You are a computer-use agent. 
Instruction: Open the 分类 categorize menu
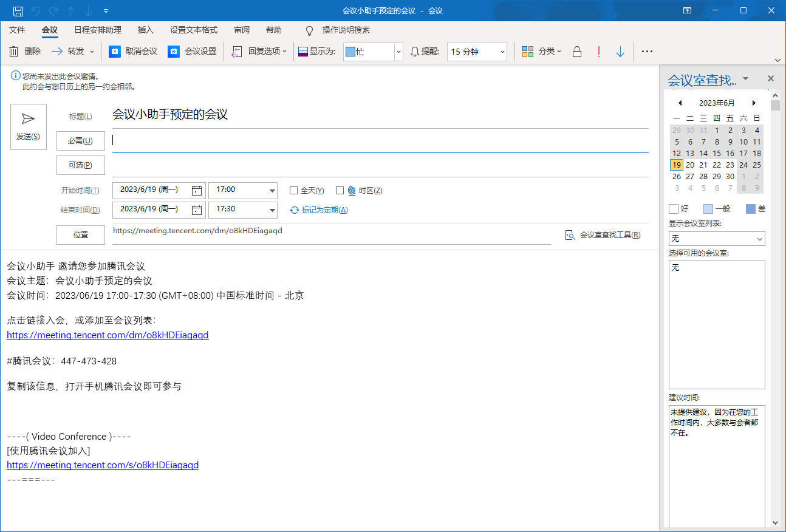pyautogui.click(x=542, y=52)
